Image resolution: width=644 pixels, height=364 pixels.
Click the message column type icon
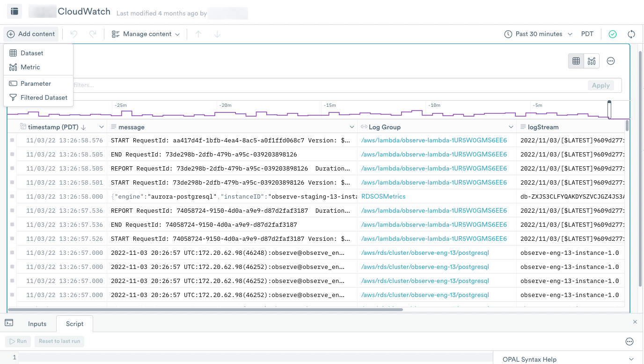pos(113,127)
